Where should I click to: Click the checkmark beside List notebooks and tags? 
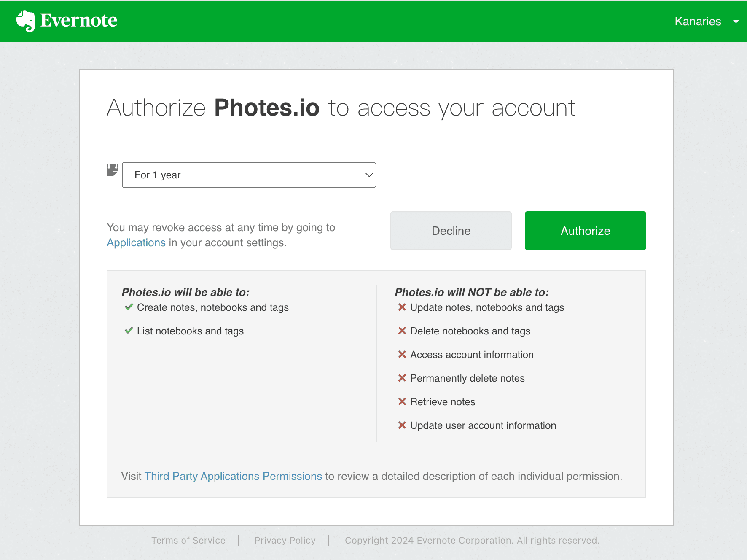tap(128, 331)
